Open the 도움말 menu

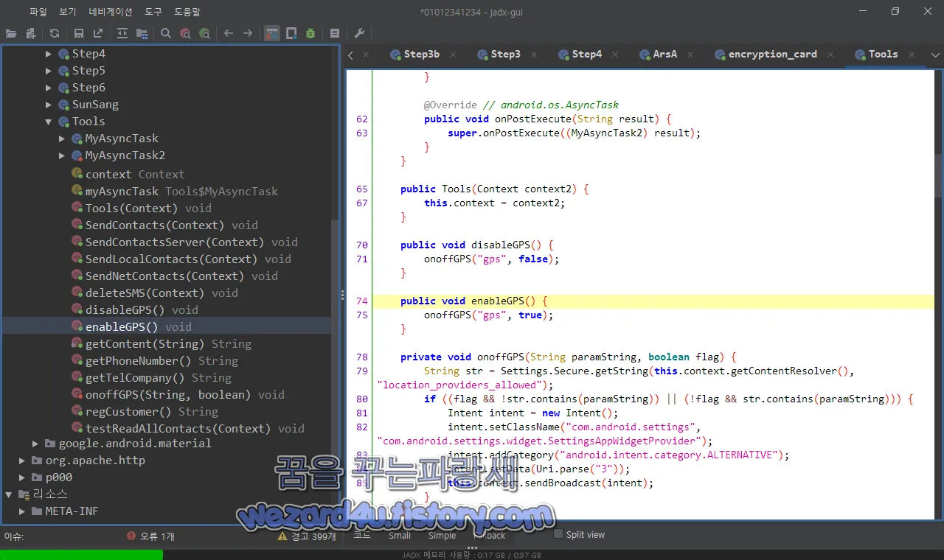pyautogui.click(x=187, y=12)
